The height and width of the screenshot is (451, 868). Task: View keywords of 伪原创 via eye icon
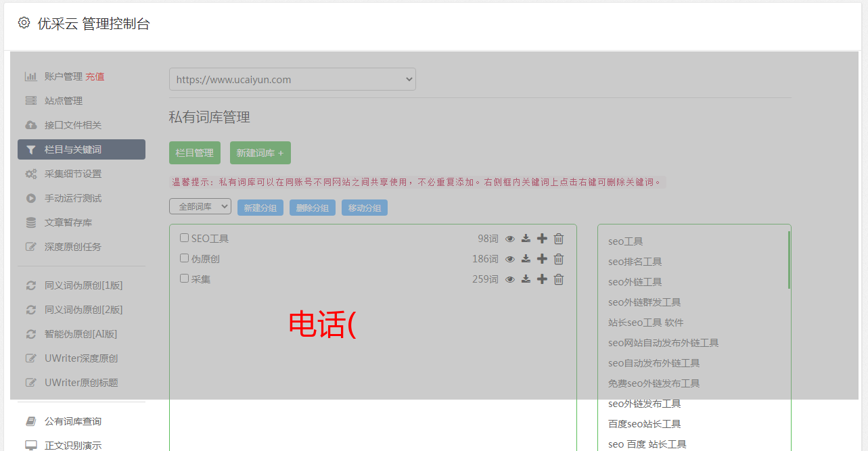[x=510, y=259]
